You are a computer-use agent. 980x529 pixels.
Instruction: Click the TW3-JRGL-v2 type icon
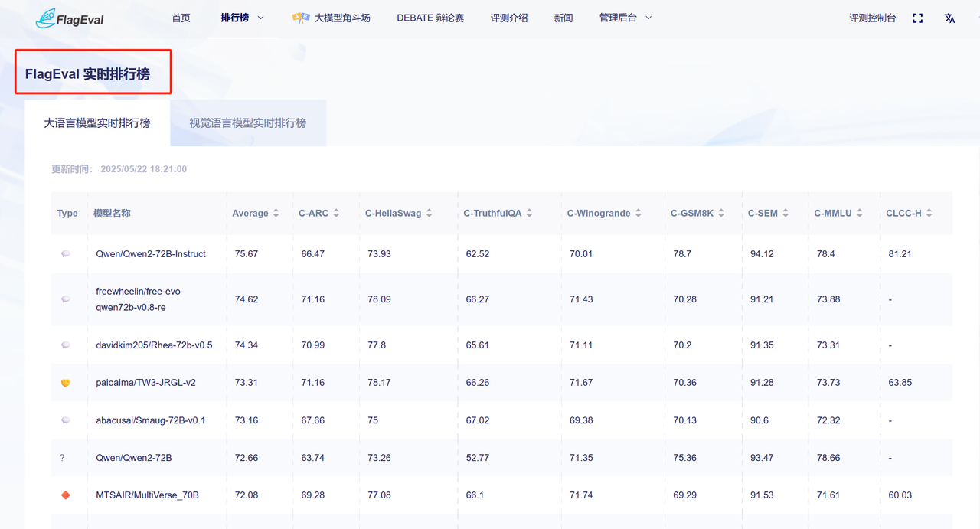click(x=66, y=383)
